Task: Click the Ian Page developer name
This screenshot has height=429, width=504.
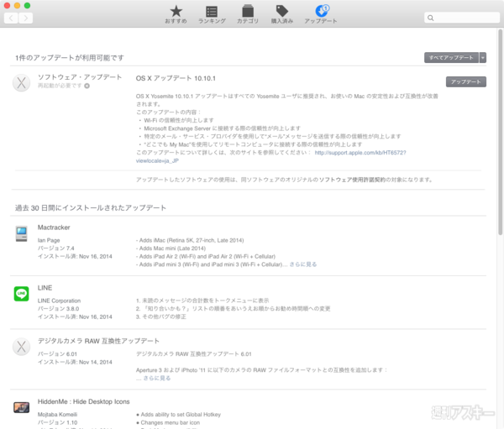Action: tap(49, 240)
